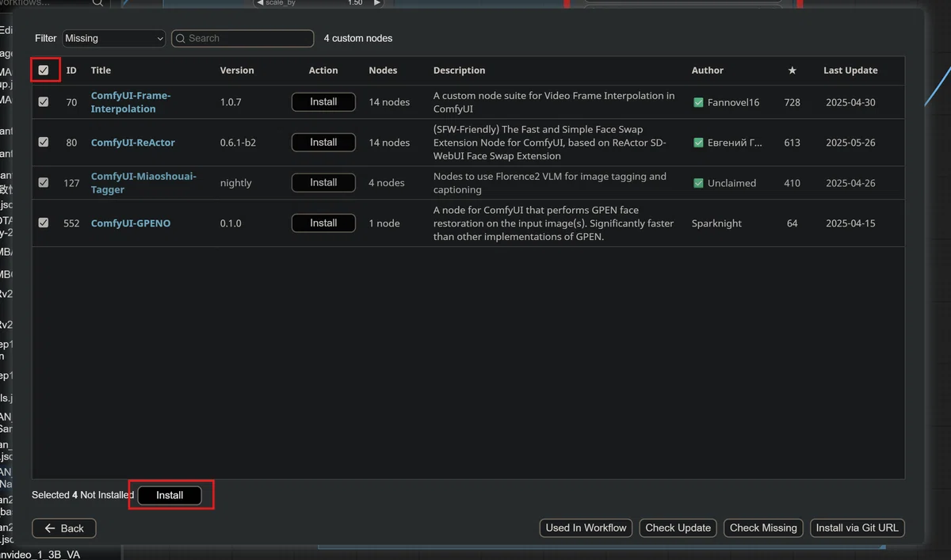Sort by the Description column header
Screen dimensions: 951x560
tap(459, 70)
